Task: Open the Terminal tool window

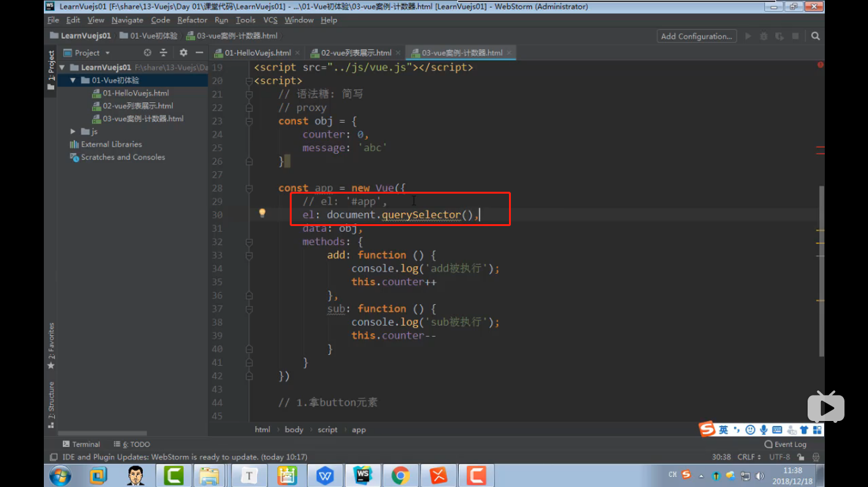Action: 81,444
